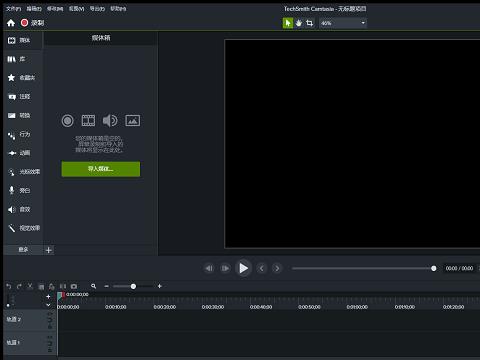Open the Edit (编辑) menu
The height and width of the screenshot is (360, 480).
pyautogui.click(x=34, y=9)
